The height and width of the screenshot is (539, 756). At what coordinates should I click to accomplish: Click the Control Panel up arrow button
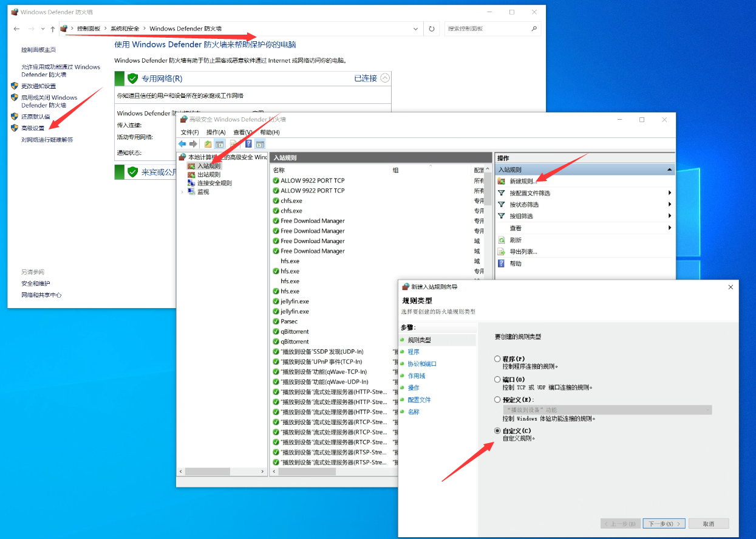tap(53, 29)
